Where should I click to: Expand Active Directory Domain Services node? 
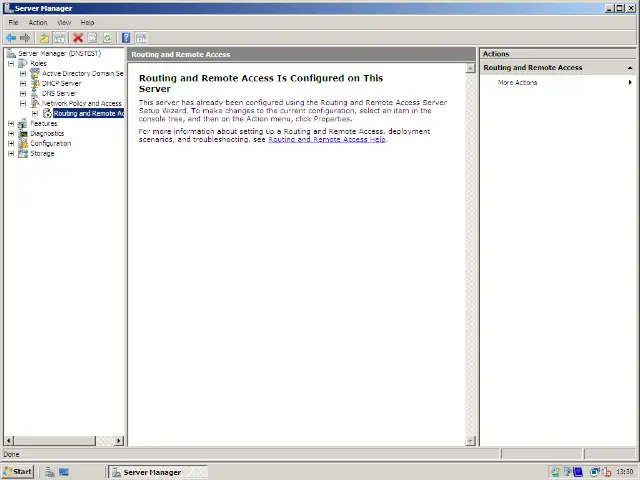click(23, 73)
